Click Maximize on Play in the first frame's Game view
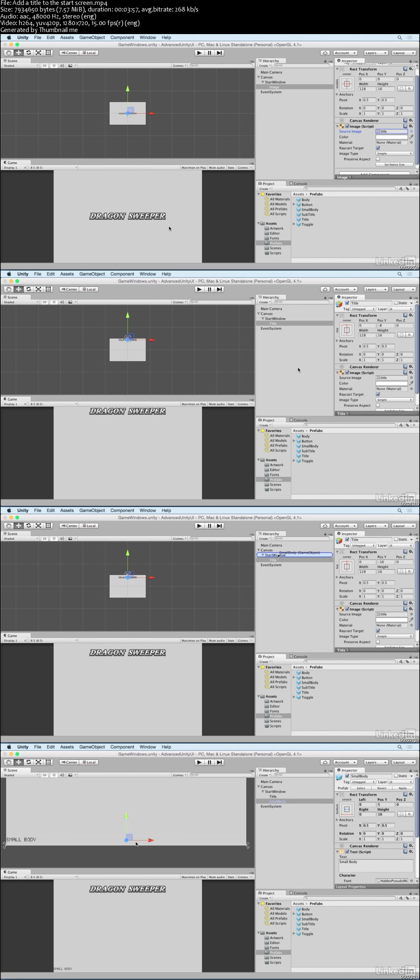 coord(194,168)
